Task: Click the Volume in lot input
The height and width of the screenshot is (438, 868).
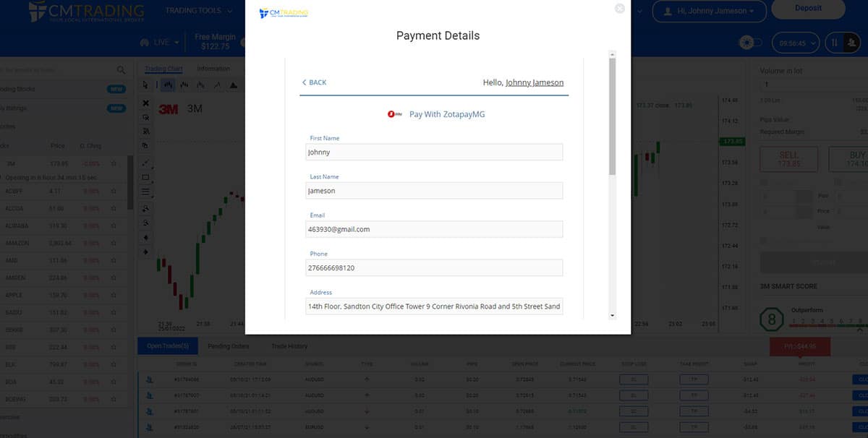Action: tap(814, 85)
